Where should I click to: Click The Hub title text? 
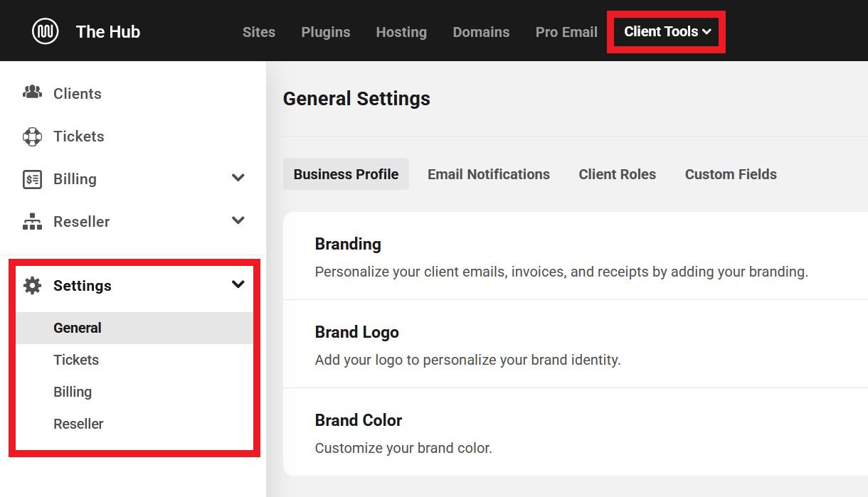pos(108,32)
